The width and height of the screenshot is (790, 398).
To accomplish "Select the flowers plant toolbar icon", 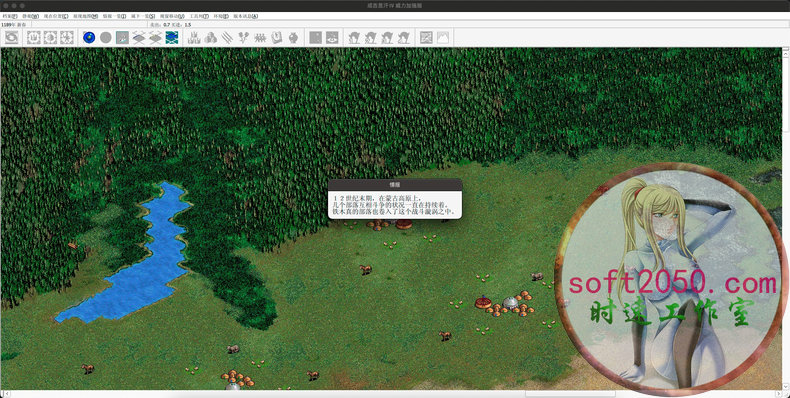I will pos(244,38).
